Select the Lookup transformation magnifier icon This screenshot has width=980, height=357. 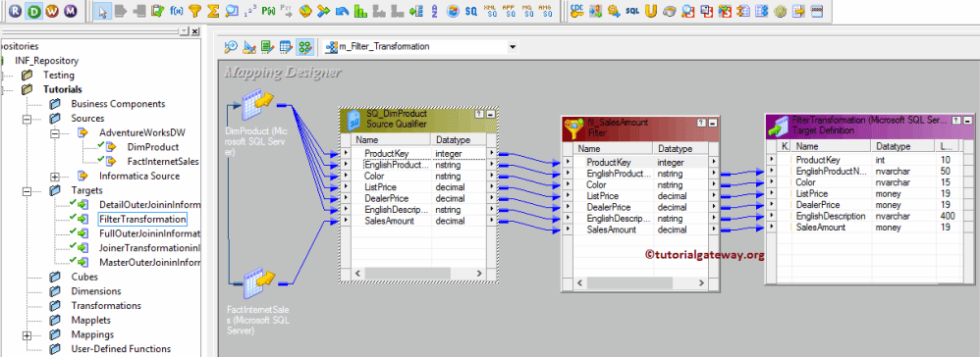[231, 11]
